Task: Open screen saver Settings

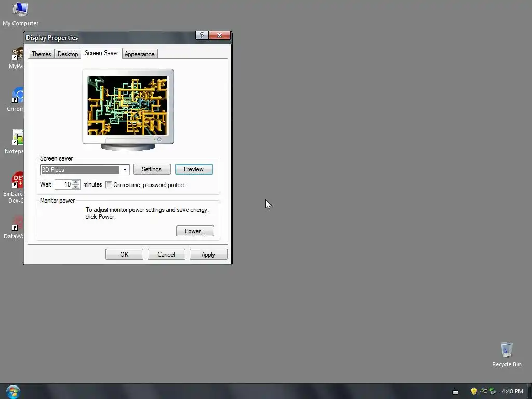Action: 152,169
